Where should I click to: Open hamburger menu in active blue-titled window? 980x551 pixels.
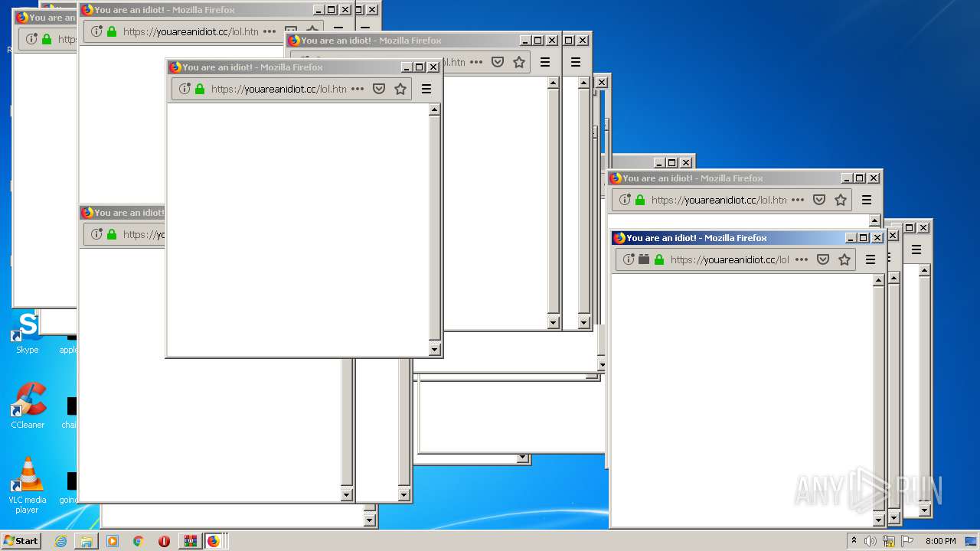point(871,259)
